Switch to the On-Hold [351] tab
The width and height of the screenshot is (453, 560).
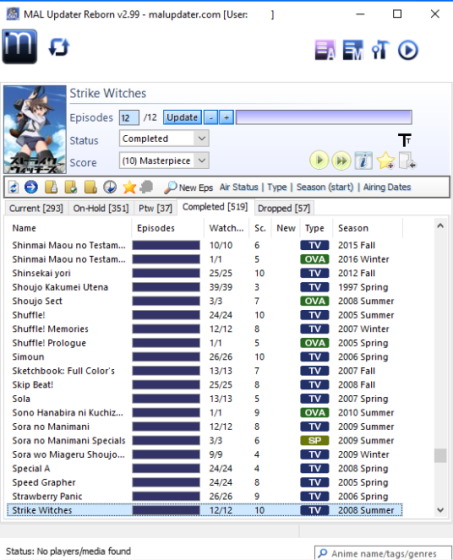coord(101,208)
